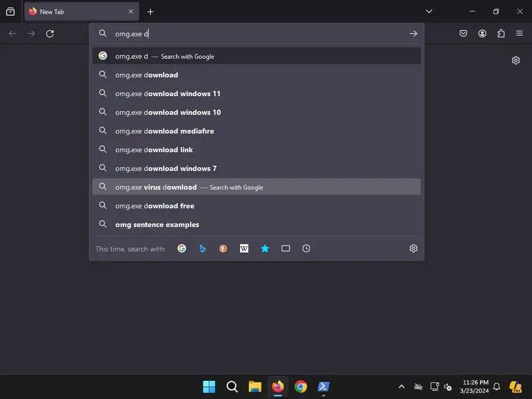
Task: Click the OneDrive cloud tray icon
Action: click(418, 387)
